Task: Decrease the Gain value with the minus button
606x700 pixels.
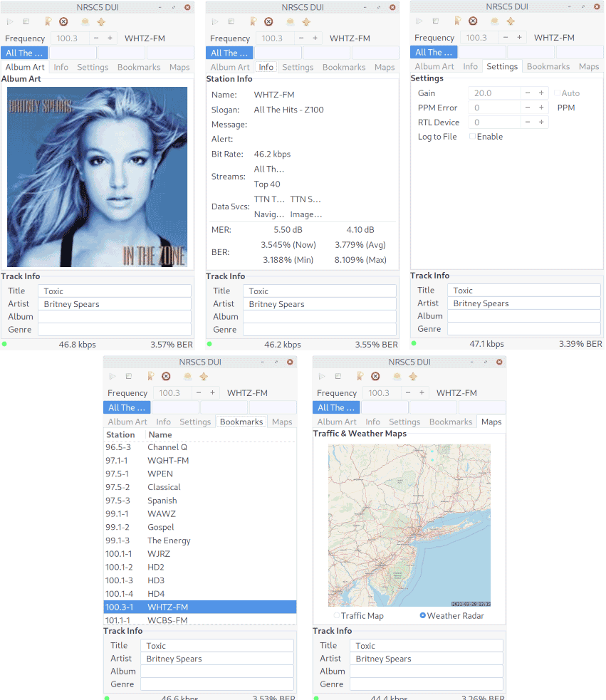Action: click(528, 93)
